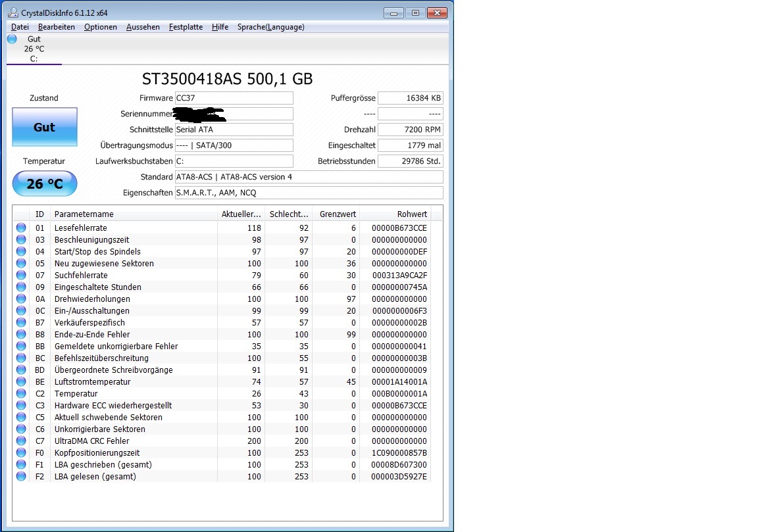
Task: Click status orb for Gemeldete unkorrigierbare Fehler
Action: pos(21,346)
